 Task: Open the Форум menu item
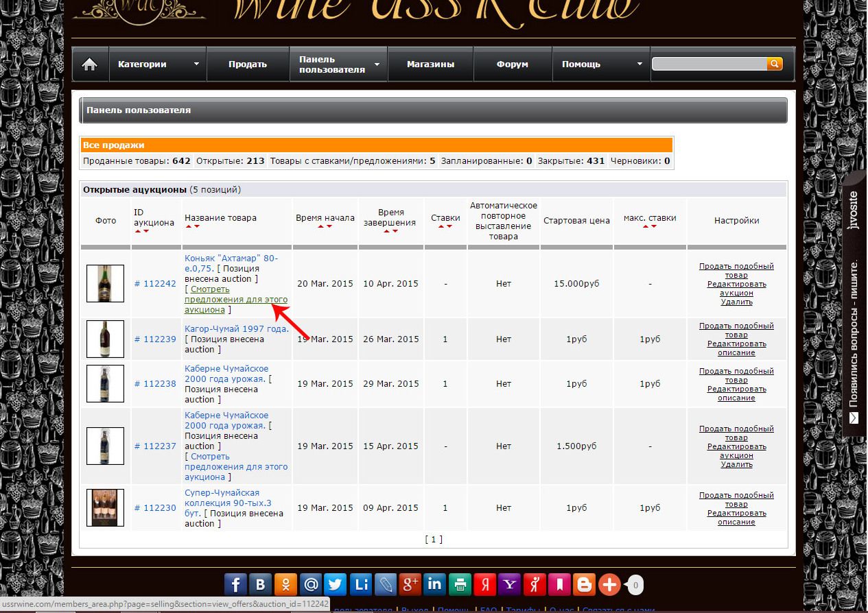click(513, 64)
